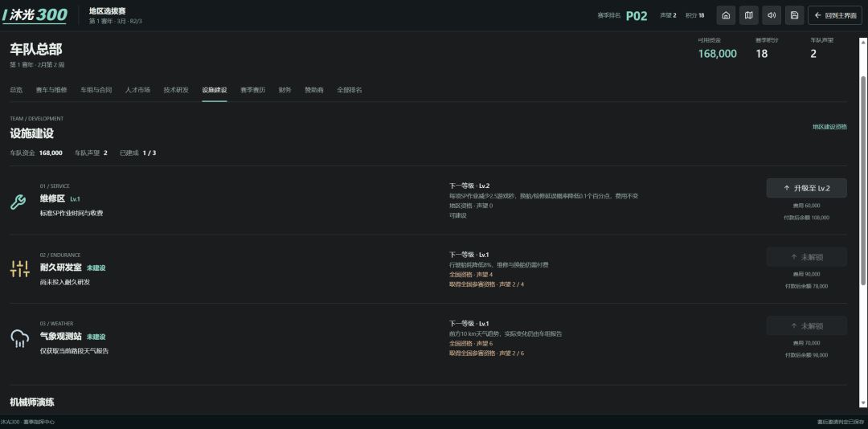The height and width of the screenshot is (429, 868).
Task: Select the 技术研发 tab
Action: (x=176, y=90)
